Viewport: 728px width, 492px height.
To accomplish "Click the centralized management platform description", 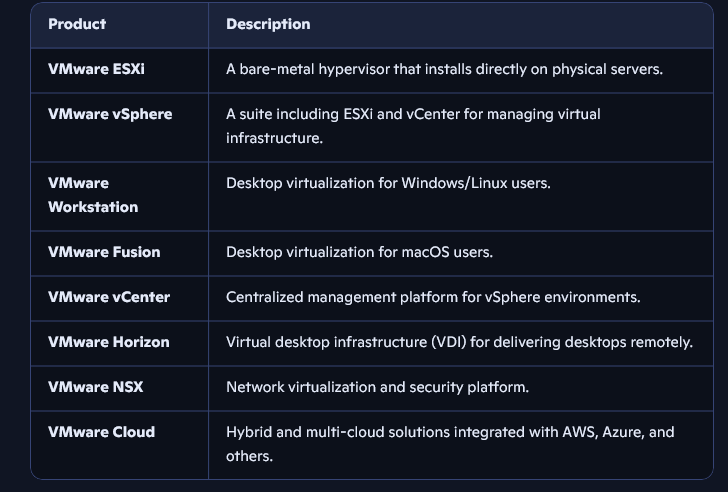I will (433, 297).
